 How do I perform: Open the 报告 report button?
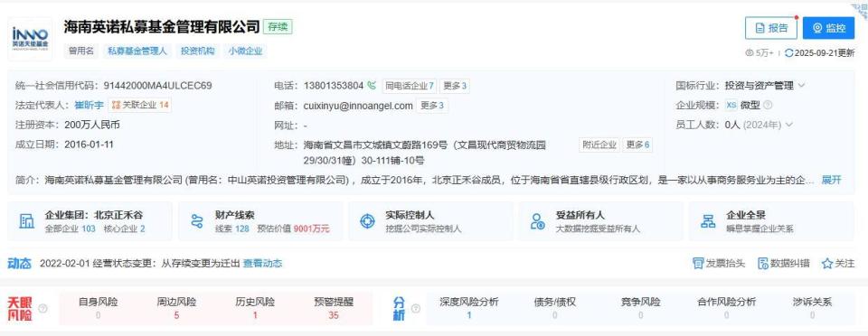click(771, 28)
